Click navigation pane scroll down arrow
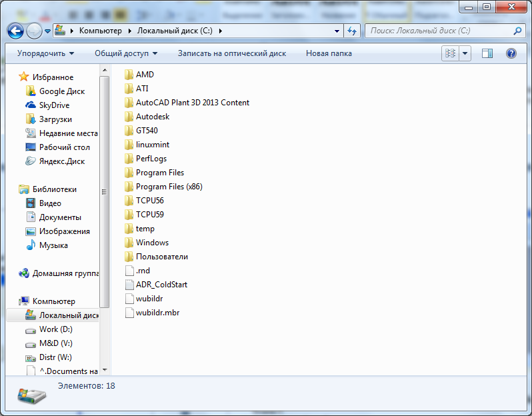The image size is (532, 416). (105, 370)
